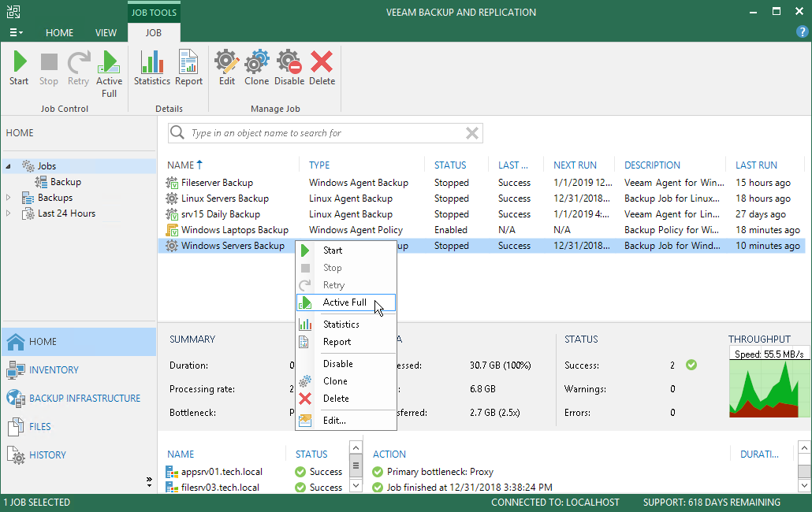This screenshot has height=512, width=812.
Task: Select the Linux Servers Backup job
Action: tap(482, 198)
